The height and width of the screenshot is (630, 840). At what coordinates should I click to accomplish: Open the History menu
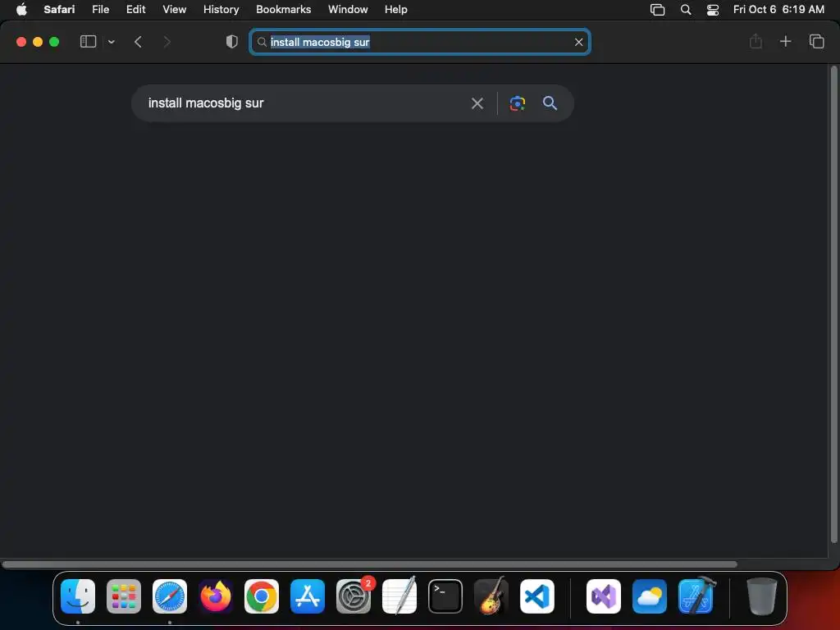[221, 9]
